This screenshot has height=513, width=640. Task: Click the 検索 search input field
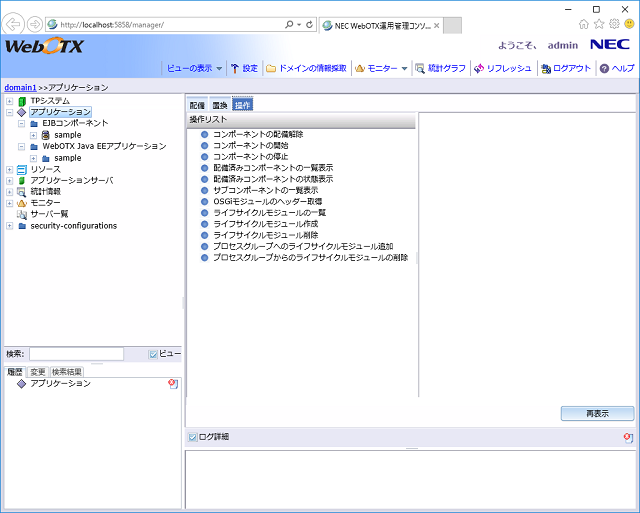click(x=76, y=354)
